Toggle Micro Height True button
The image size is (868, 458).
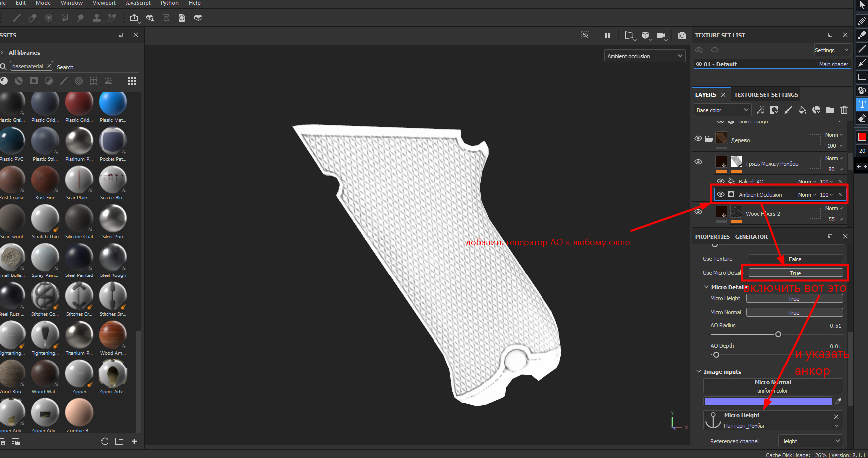tap(794, 298)
